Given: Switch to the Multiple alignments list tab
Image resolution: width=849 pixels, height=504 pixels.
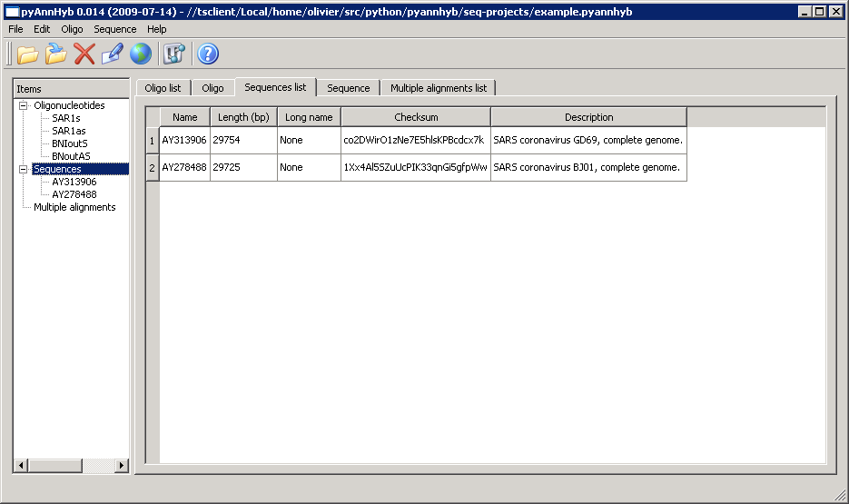Looking at the screenshot, I should point(438,88).
